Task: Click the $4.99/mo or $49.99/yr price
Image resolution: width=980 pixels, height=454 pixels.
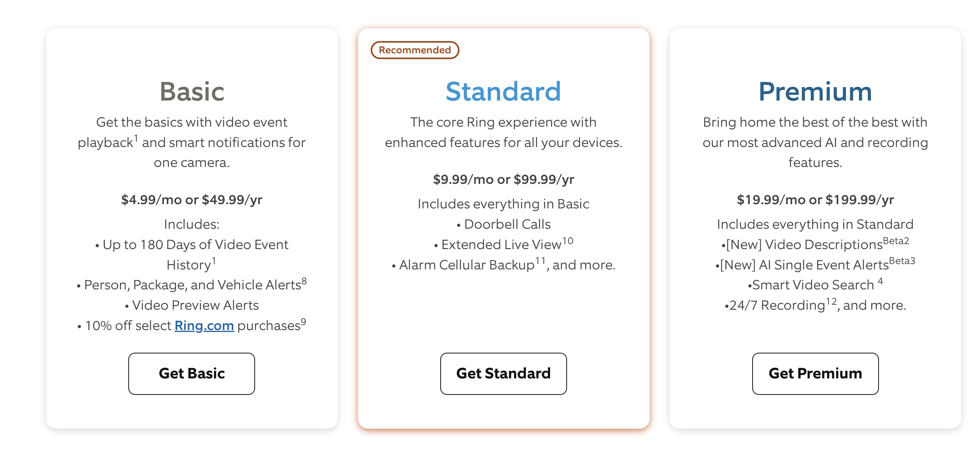Action: tap(192, 200)
